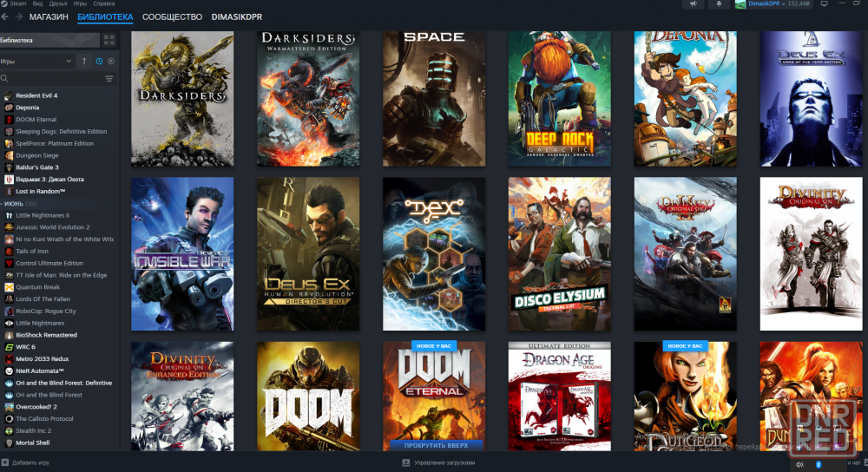The image size is (868, 472).
Task: Click ПРОКРУТИТЬ ВВЕРХ button
Action: (x=436, y=445)
